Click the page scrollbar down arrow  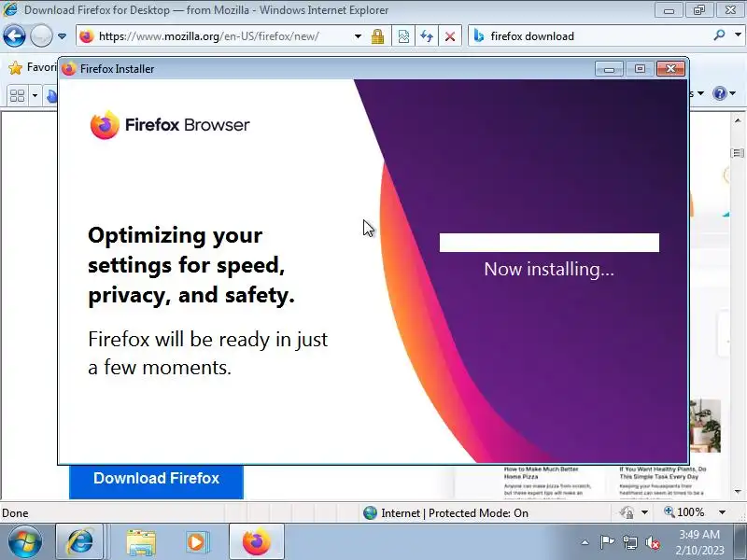[738, 492]
